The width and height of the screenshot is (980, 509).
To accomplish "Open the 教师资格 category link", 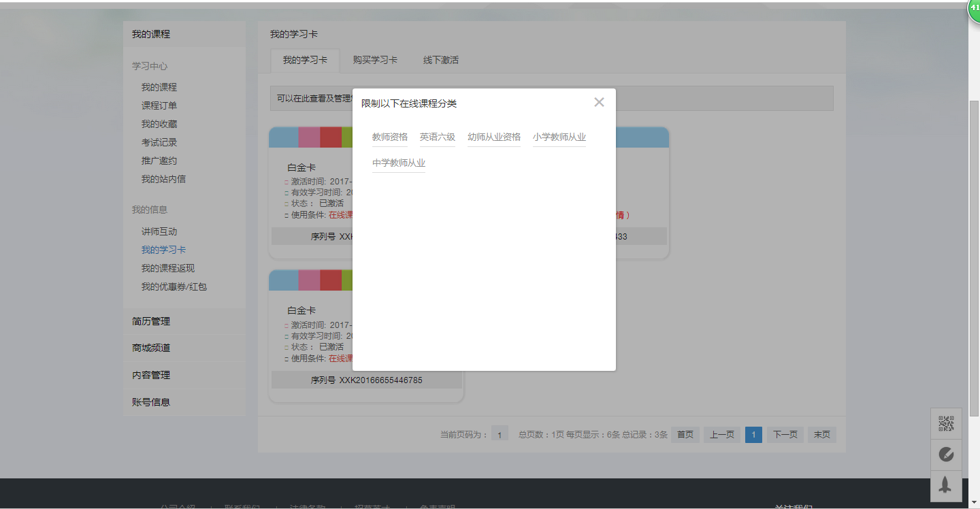I will point(390,135).
